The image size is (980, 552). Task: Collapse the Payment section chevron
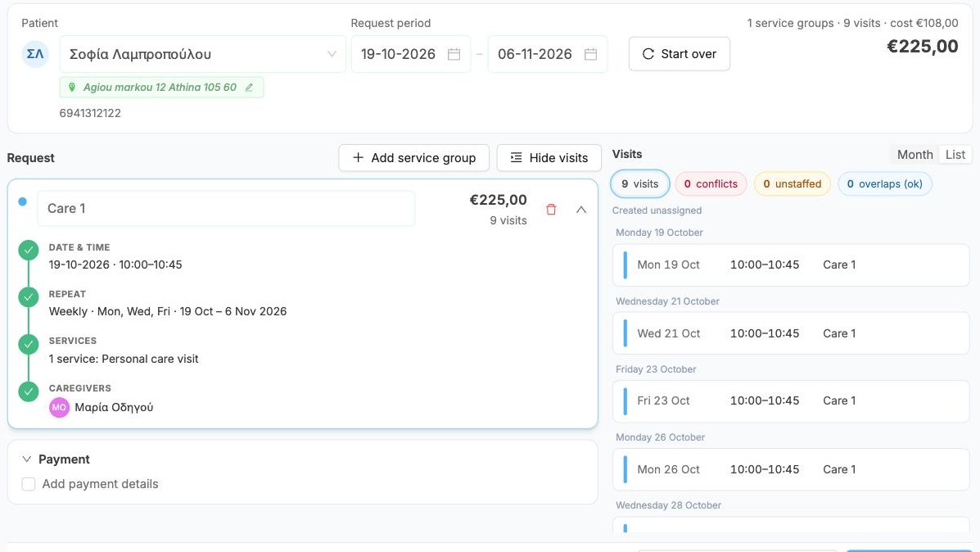(26, 459)
